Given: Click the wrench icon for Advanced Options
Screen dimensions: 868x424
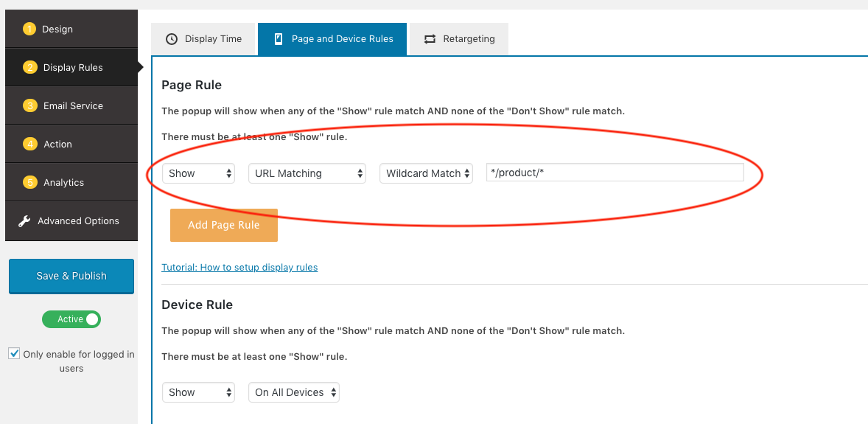Looking at the screenshot, I should click(24, 221).
